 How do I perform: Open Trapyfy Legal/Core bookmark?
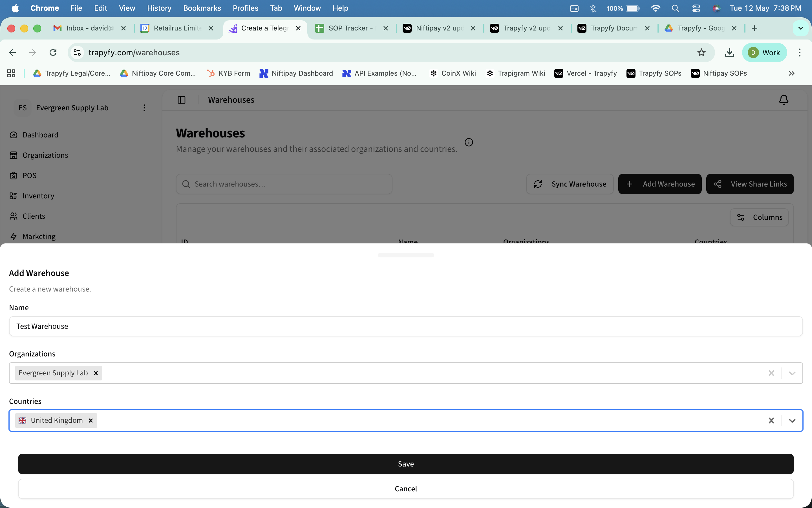[x=72, y=73]
